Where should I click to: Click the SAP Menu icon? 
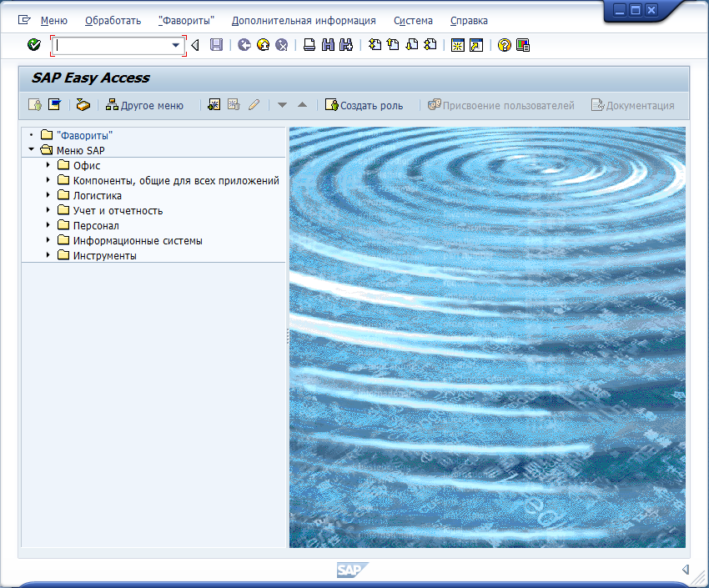click(55, 105)
